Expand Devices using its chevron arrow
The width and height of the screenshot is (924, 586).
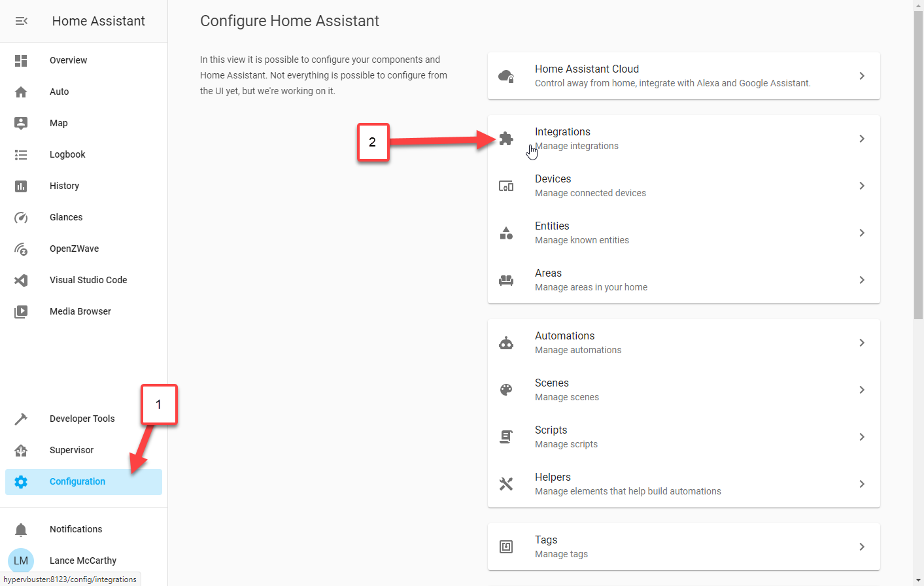[862, 186]
